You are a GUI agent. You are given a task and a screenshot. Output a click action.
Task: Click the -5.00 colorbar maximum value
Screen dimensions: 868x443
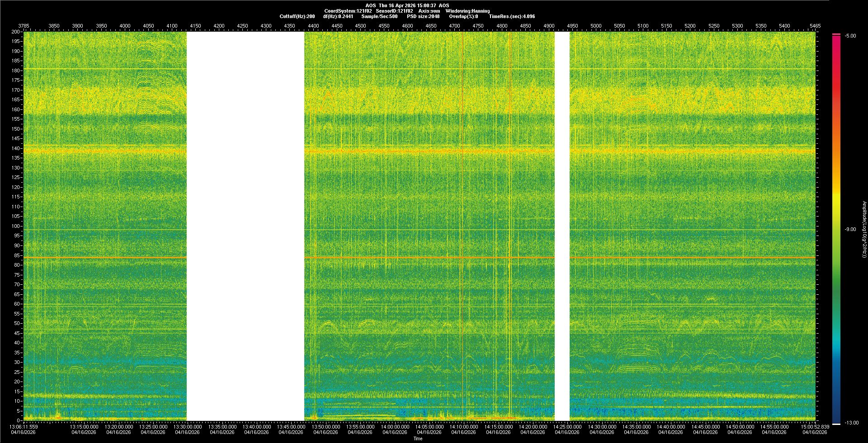tap(850, 36)
